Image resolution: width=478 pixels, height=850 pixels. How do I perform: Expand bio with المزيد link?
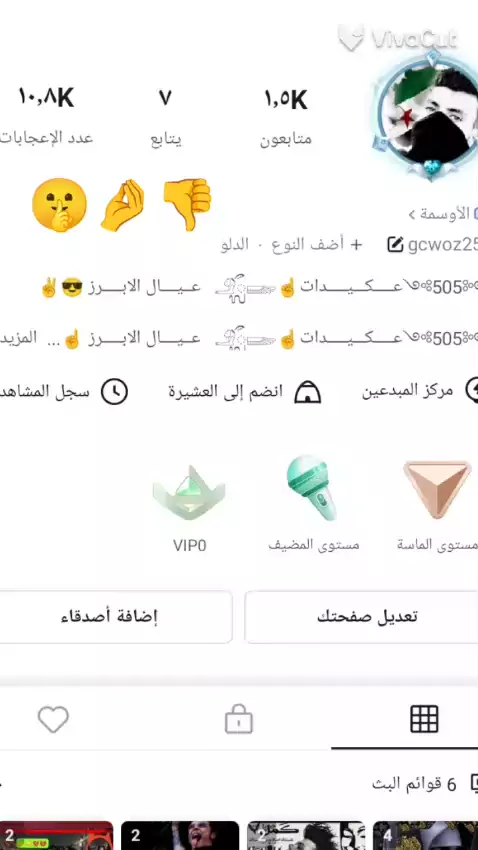(x=18, y=338)
